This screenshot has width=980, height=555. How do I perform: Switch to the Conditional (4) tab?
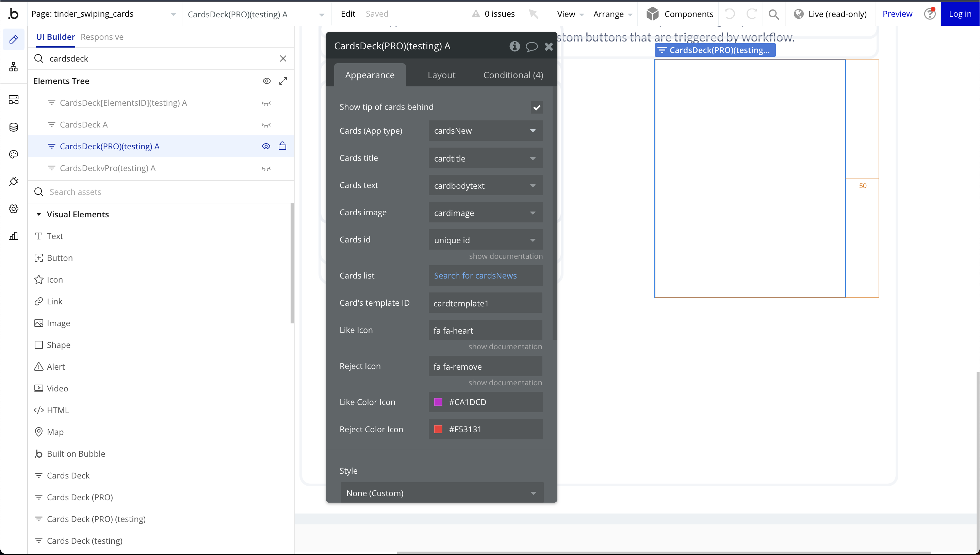[x=513, y=75]
